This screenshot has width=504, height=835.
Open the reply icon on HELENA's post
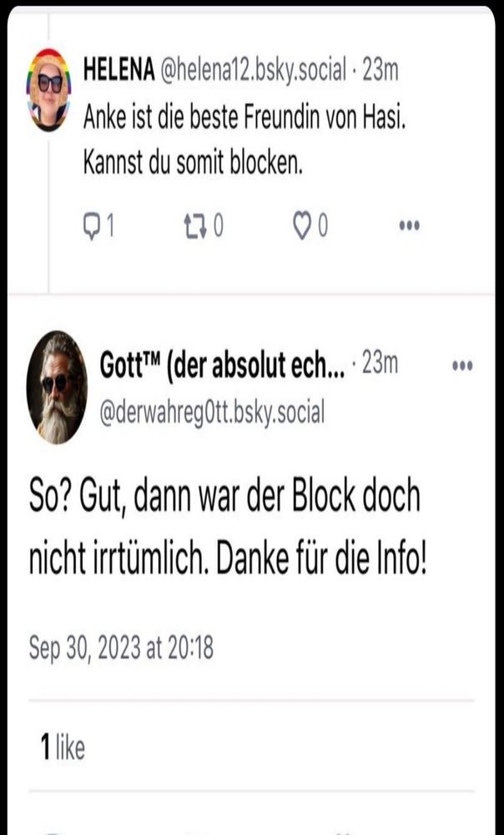tap(92, 227)
